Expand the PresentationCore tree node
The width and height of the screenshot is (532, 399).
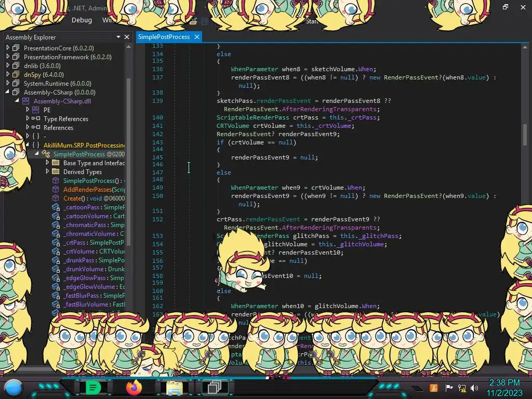click(x=8, y=48)
